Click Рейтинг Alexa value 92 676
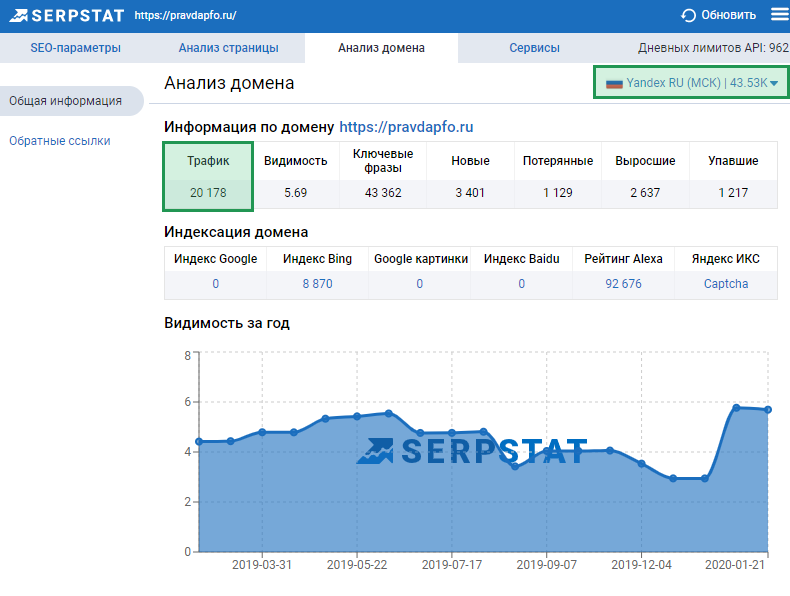This screenshot has width=790, height=596. (x=623, y=284)
